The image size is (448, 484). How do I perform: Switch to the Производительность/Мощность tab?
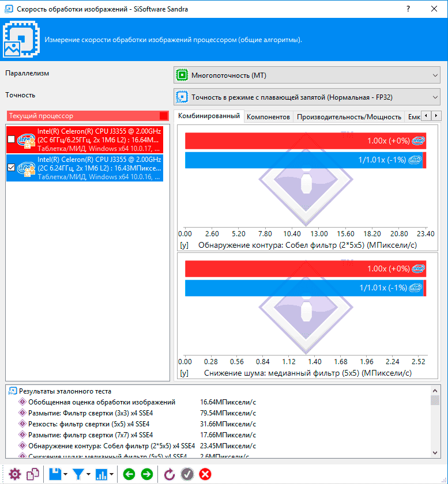pos(349,116)
